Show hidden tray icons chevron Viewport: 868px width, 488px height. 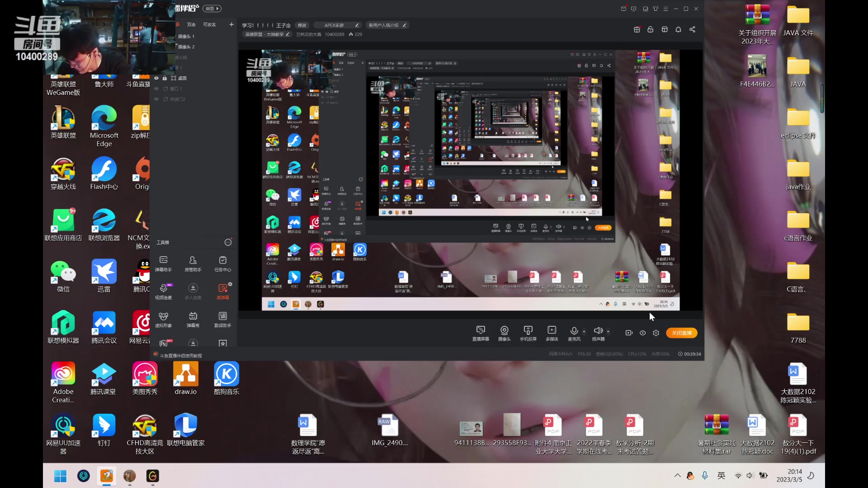pos(677,475)
